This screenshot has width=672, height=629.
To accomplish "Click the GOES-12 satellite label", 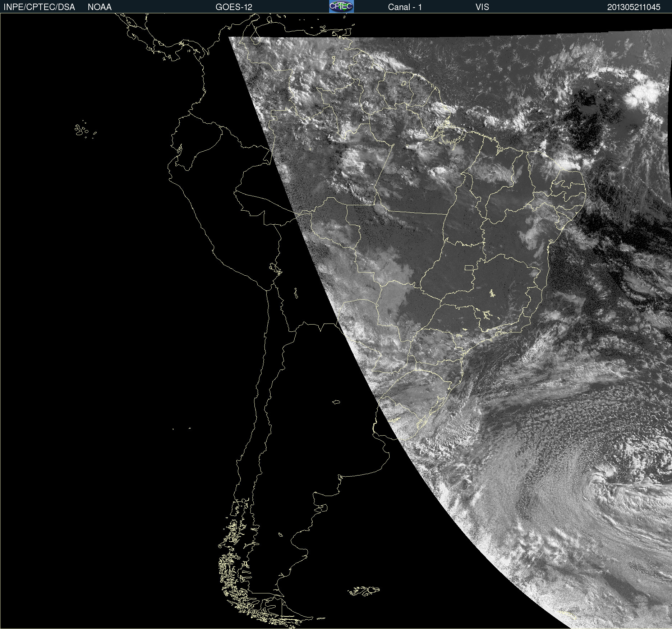I will pos(234,7).
